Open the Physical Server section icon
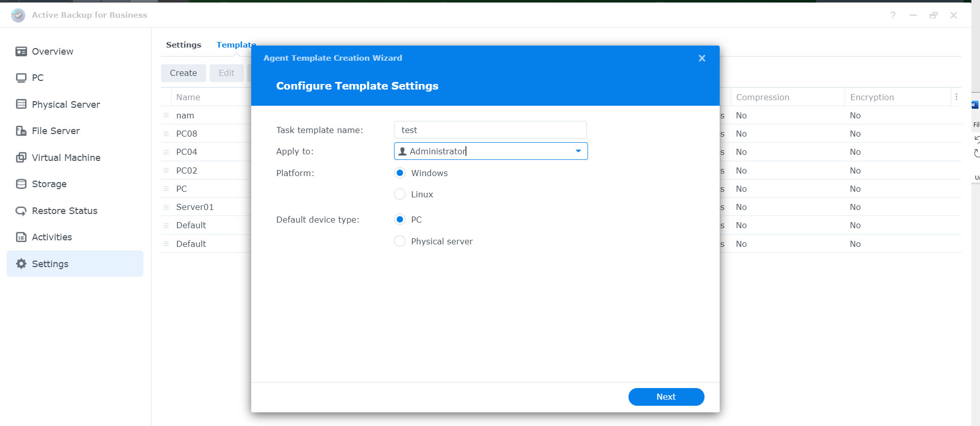Viewport: 980px width, 426px height. [x=21, y=104]
